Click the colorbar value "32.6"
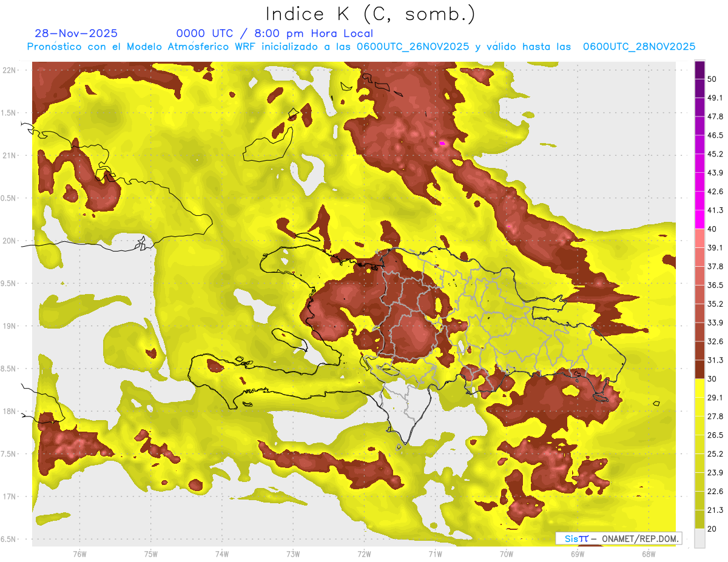Image resolution: width=728 pixels, height=562 pixels. [x=715, y=342]
